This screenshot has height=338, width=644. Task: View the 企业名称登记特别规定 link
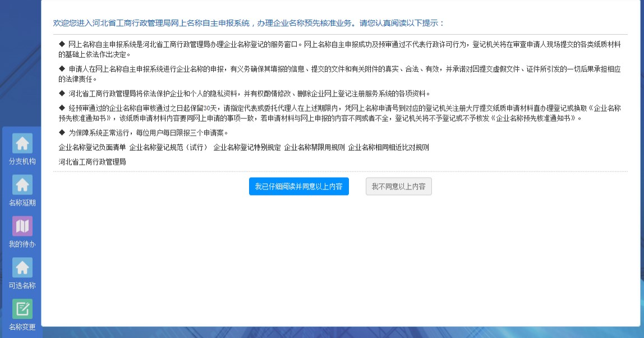coord(247,147)
